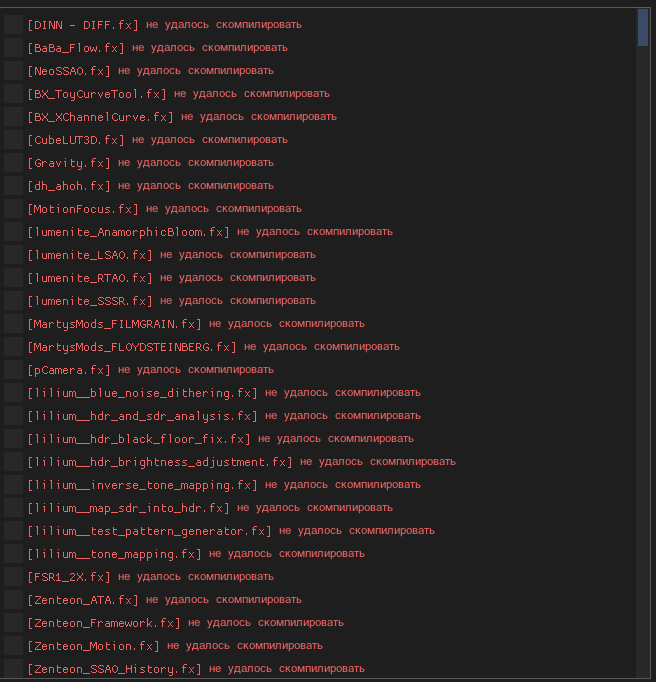The image size is (656, 682).
Task: Select [lilium__tone_mapping.fx] row text
Action: (x=196, y=555)
